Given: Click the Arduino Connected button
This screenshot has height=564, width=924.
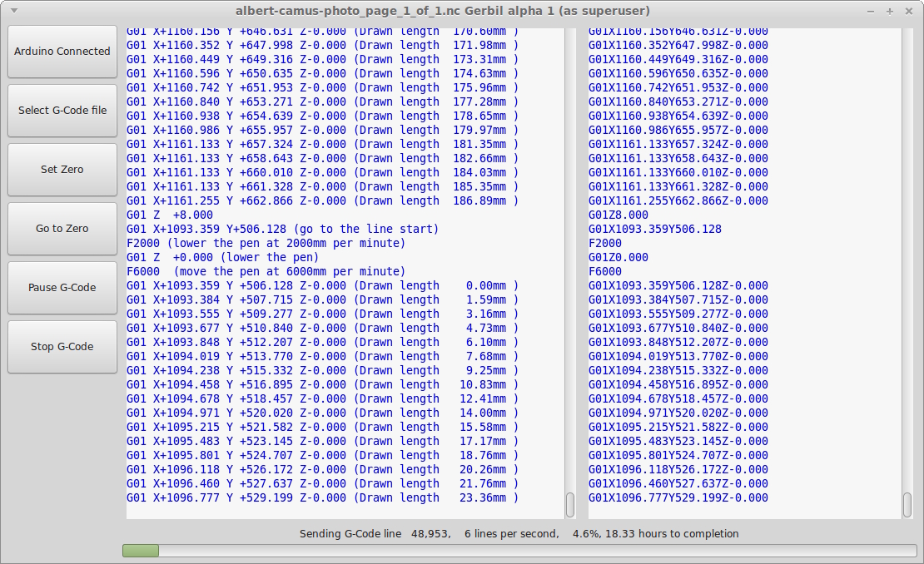Looking at the screenshot, I should click(x=62, y=52).
